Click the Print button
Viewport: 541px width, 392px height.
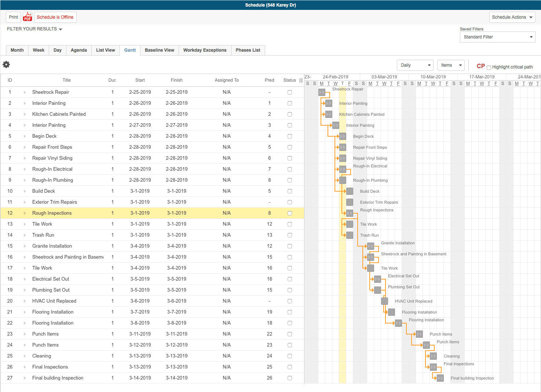click(x=14, y=17)
